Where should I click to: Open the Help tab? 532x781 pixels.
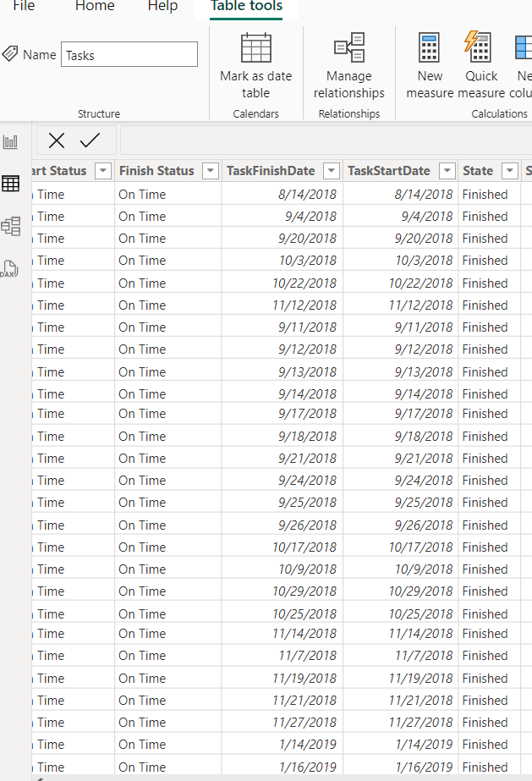click(162, 6)
